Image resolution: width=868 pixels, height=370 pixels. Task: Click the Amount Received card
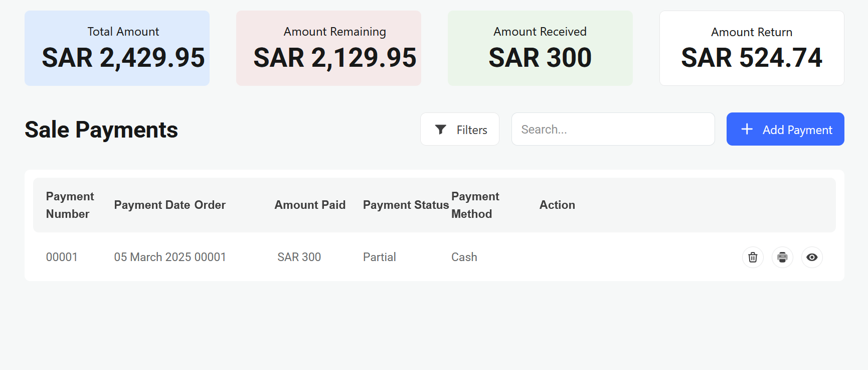click(x=540, y=48)
